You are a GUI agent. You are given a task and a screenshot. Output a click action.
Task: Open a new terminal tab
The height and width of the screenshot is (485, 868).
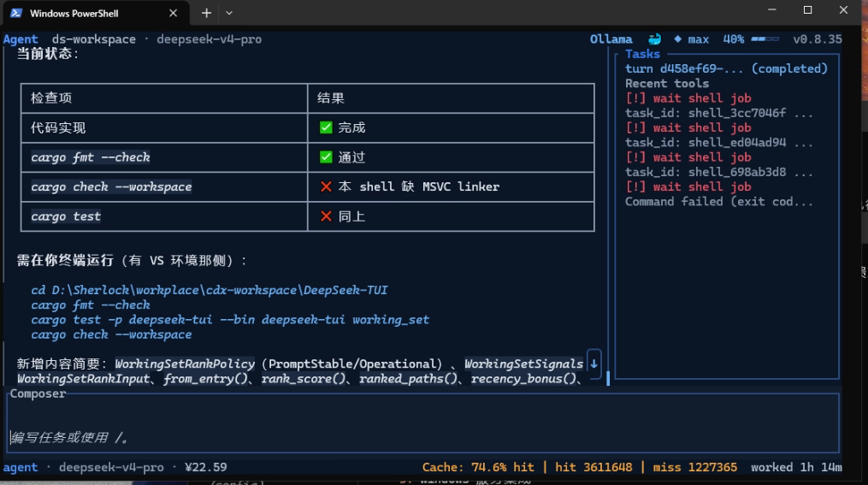[x=206, y=13]
